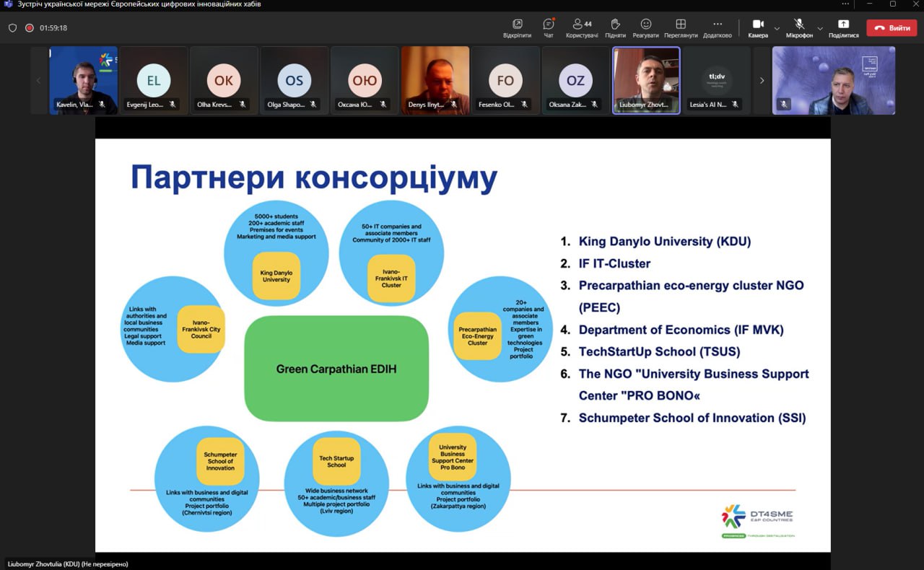Toggle the Мікрофон mute state
924x570 pixels.
pos(799,27)
